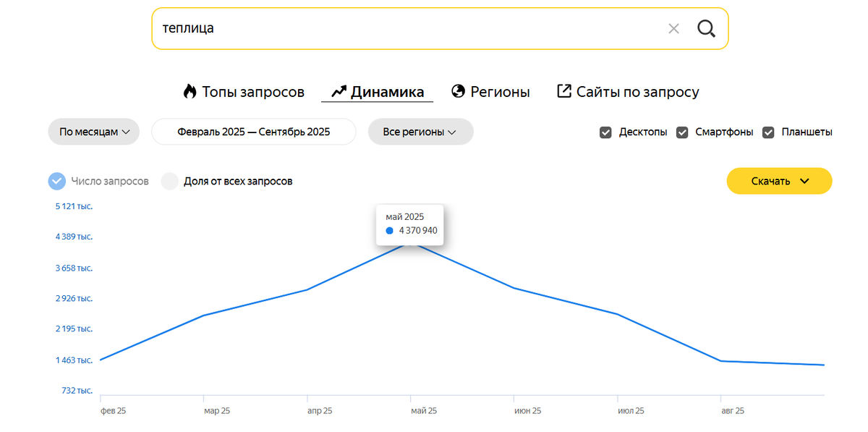This screenshot has height=432, width=868.
Task: Click the апр 25 axis label
Action: coord(320,410)
